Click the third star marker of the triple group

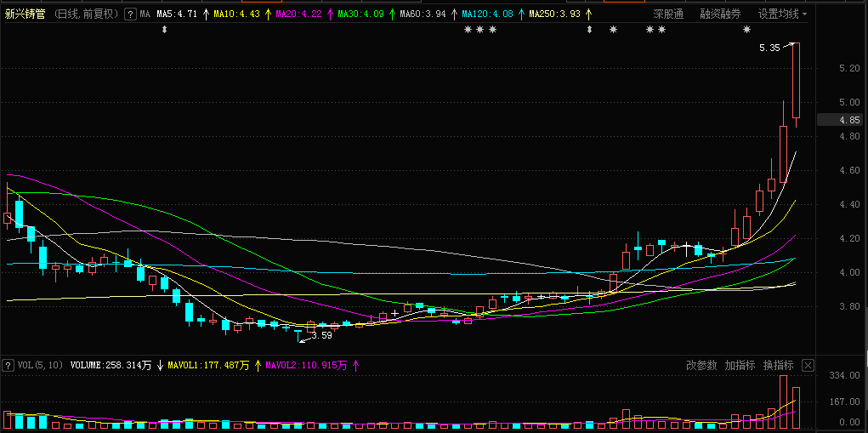point(493,29)
